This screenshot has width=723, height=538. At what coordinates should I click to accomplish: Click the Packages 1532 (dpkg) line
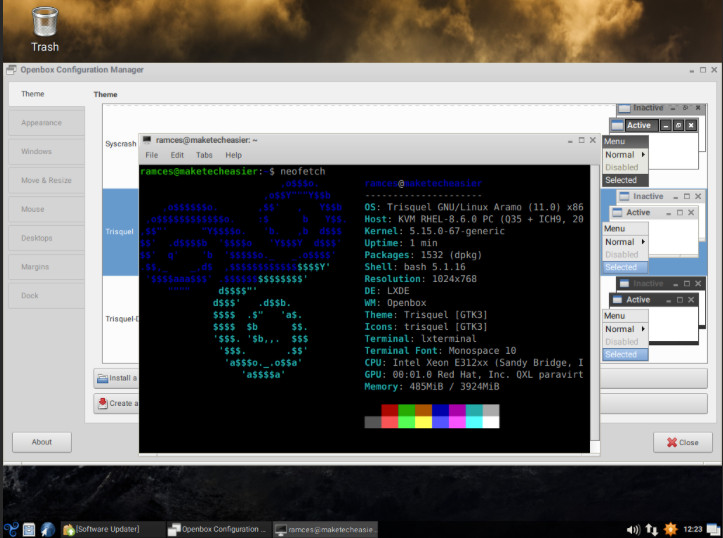click(423, 255)
